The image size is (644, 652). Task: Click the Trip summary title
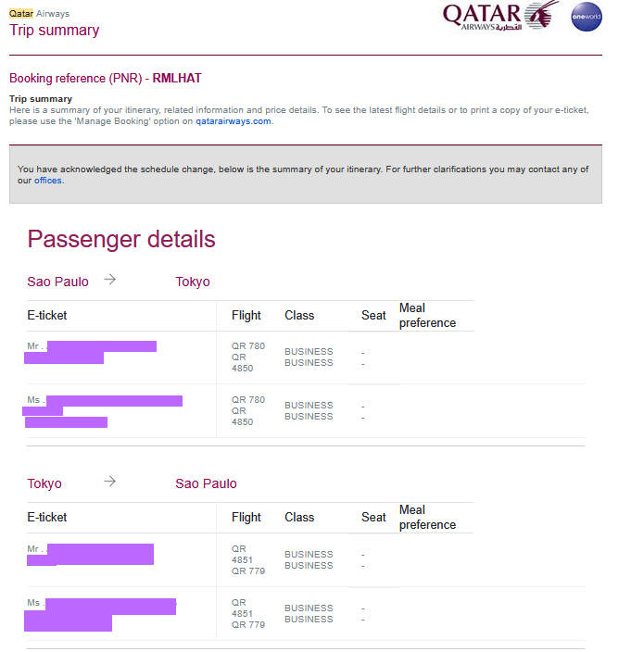coord(54,30)
